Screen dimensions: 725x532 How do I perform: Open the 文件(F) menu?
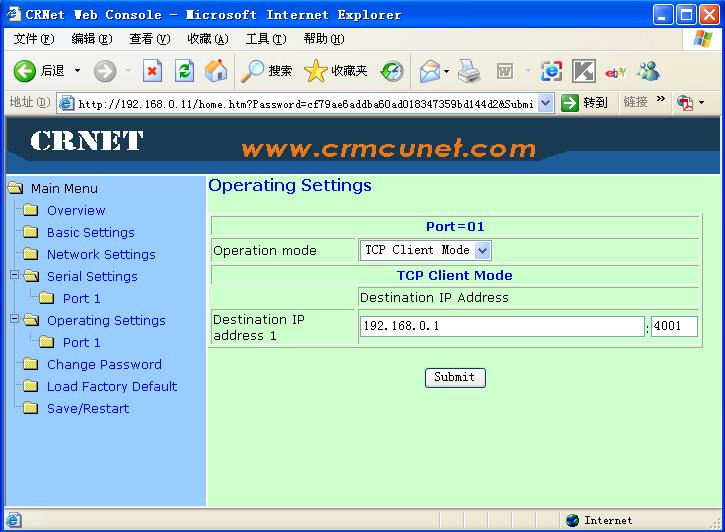click(34, 39)
